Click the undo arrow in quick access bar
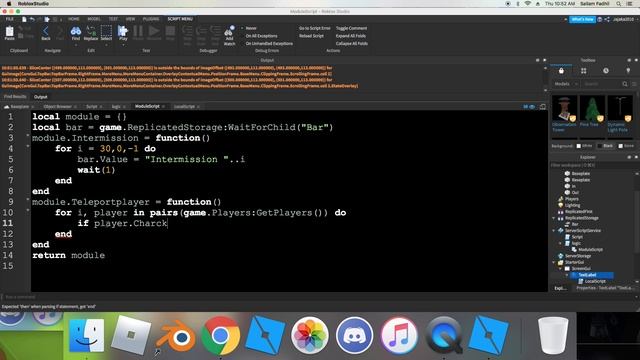640x360 pixels. pyautogui.click(x=32, y=19)
